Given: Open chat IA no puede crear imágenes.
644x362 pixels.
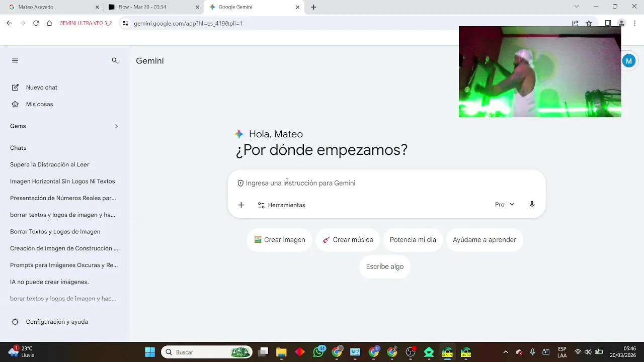Looking at the screenshot, I should [x=49, y=282].
